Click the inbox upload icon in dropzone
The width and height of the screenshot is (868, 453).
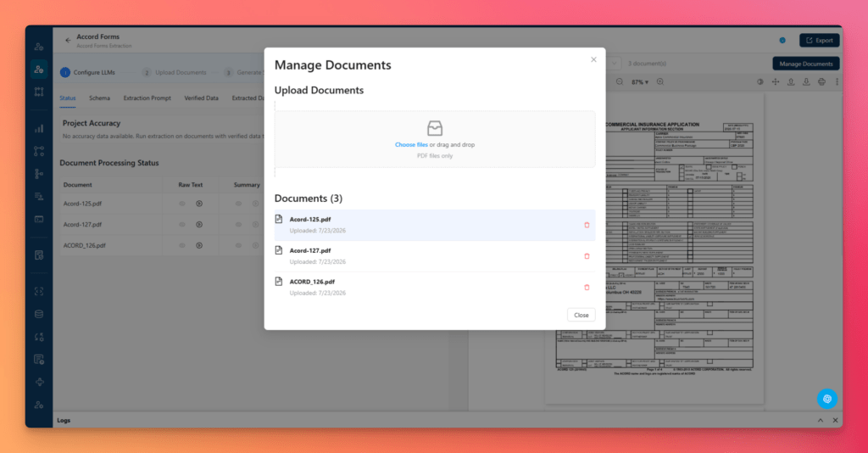[435, 128]
